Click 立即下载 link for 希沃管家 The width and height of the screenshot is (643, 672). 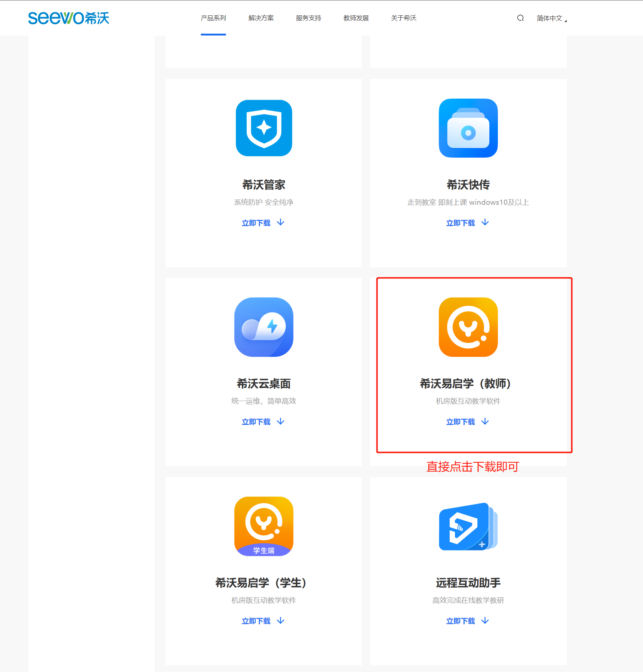(x=256, y=223)
